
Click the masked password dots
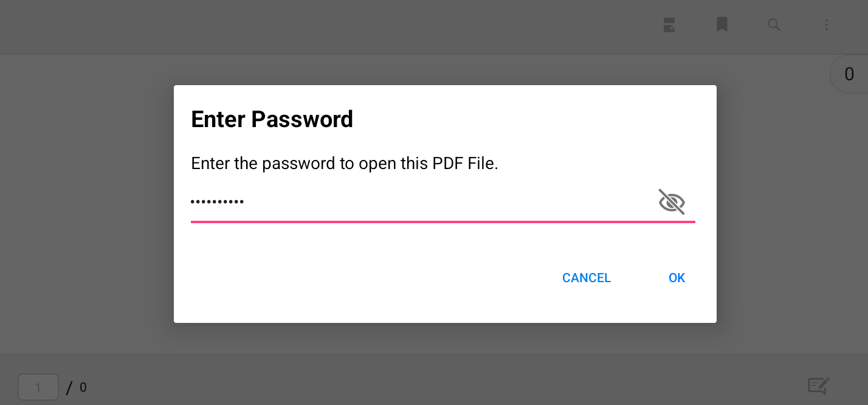tap(217, 201)
